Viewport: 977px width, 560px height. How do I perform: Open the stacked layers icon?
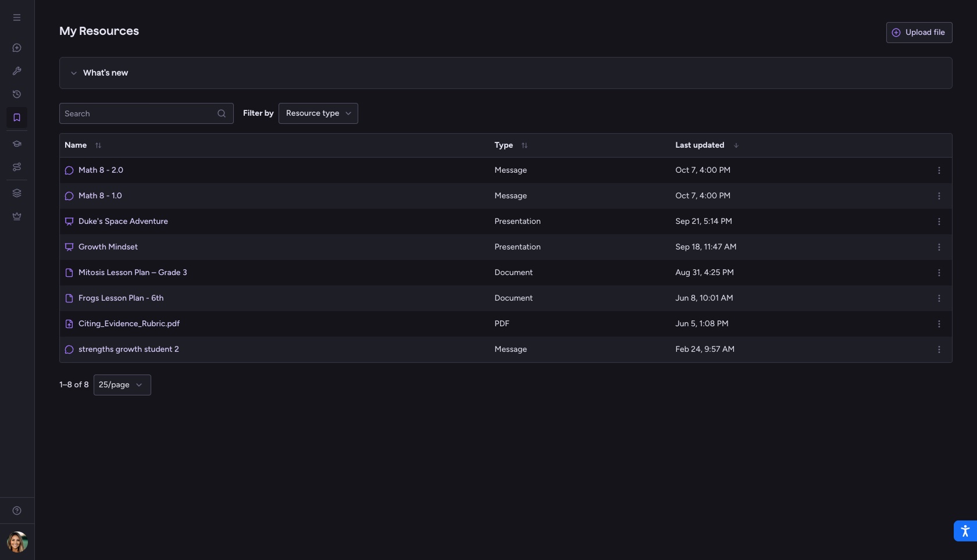(x=17, y=193)
